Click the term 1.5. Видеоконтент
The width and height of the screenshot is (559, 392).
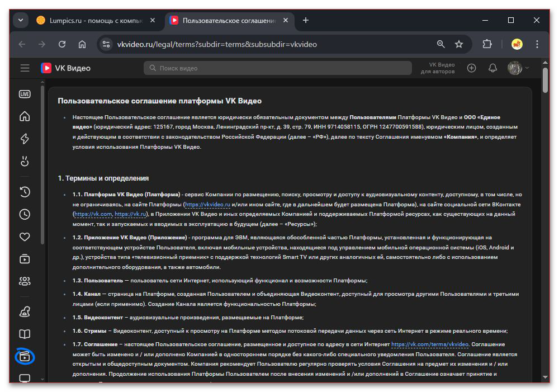tap(98, 318)
